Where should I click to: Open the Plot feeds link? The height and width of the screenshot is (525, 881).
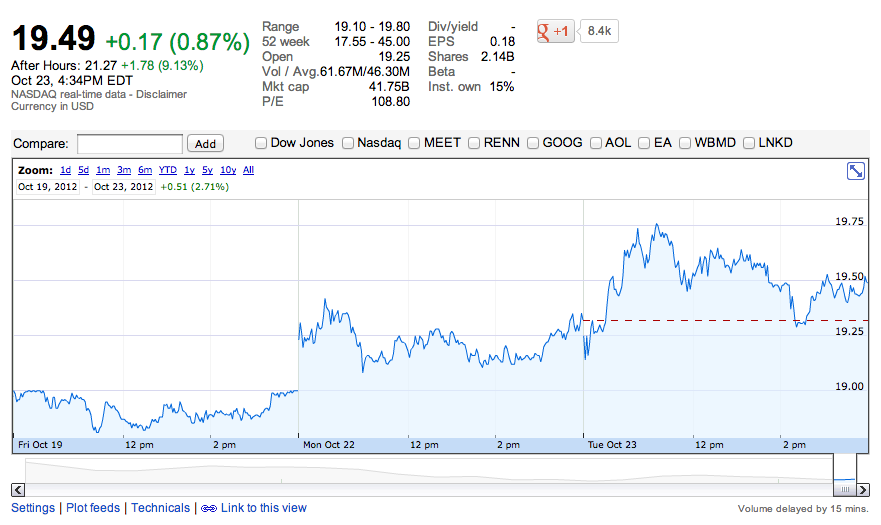[x=93, y=508]
